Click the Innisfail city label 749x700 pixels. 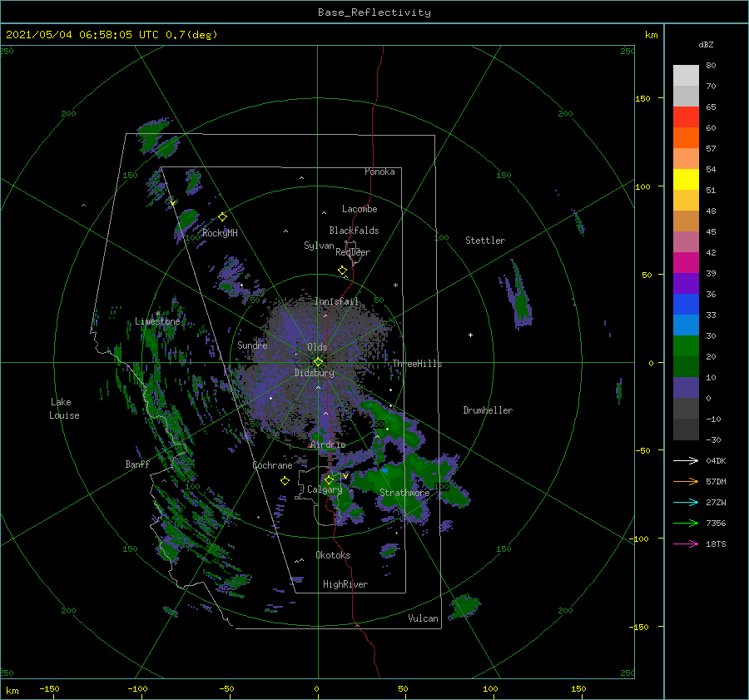pos(337,301)
